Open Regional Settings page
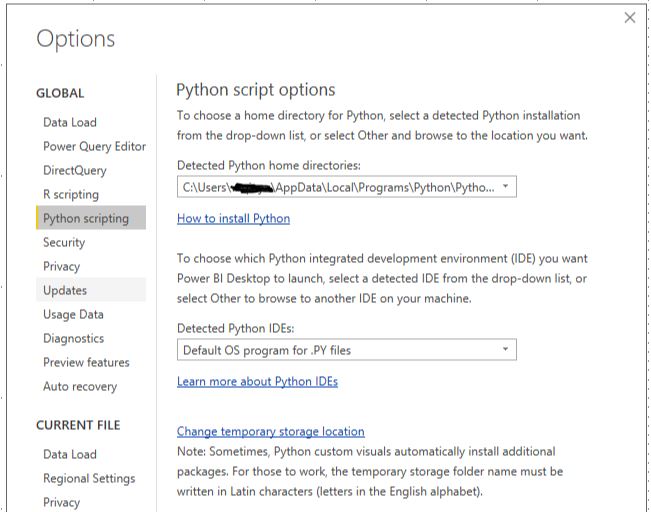 89,478
